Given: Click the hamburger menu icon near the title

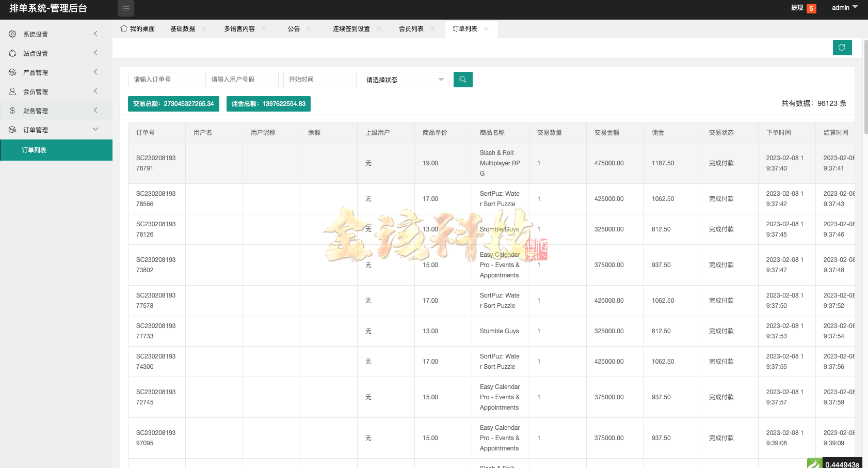Looking at the screenshot, I should (x=125, y=8).
